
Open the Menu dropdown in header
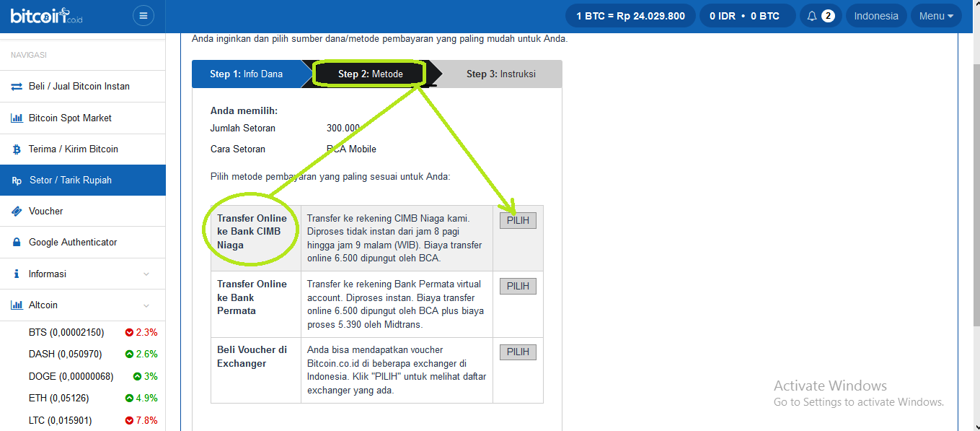936,16
